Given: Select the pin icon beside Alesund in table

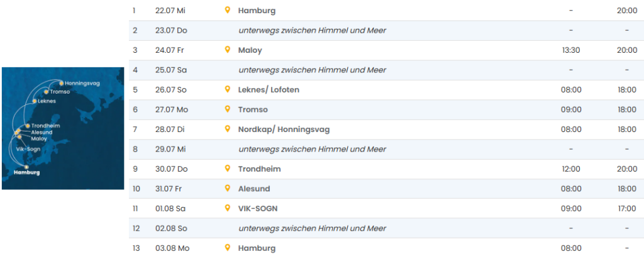Looking at the screenshot, I should 228,188.
